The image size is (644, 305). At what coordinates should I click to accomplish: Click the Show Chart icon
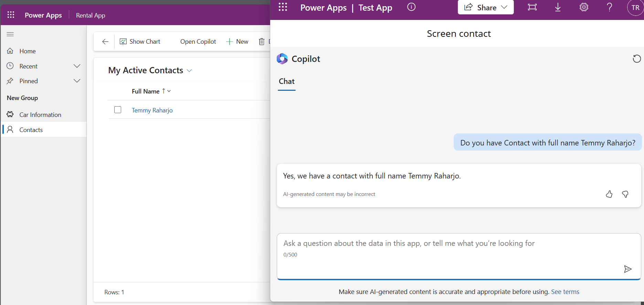click(x=123, y=42)
